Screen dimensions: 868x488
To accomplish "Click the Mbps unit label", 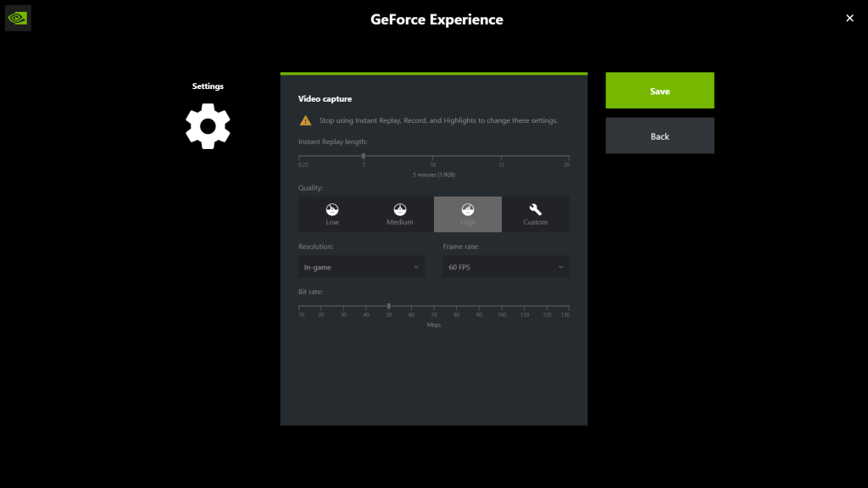I will click(x=434, y=324).
